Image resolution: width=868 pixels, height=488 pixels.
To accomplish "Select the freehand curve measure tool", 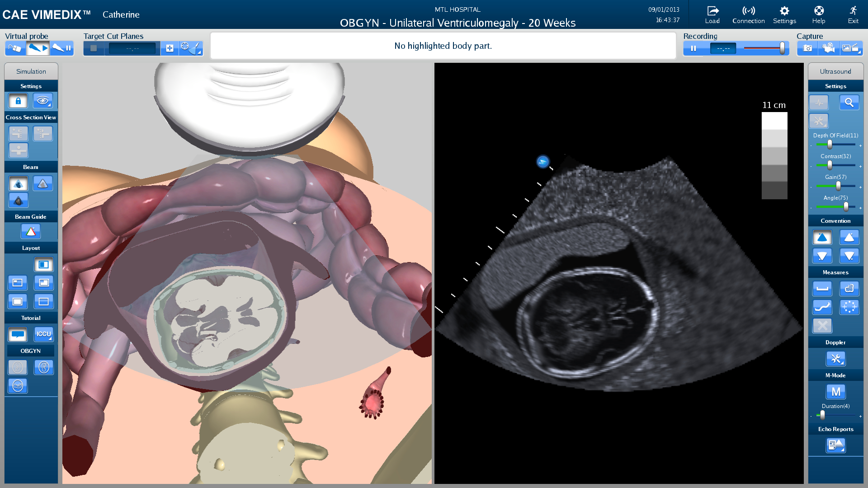I will coord(822,307).
